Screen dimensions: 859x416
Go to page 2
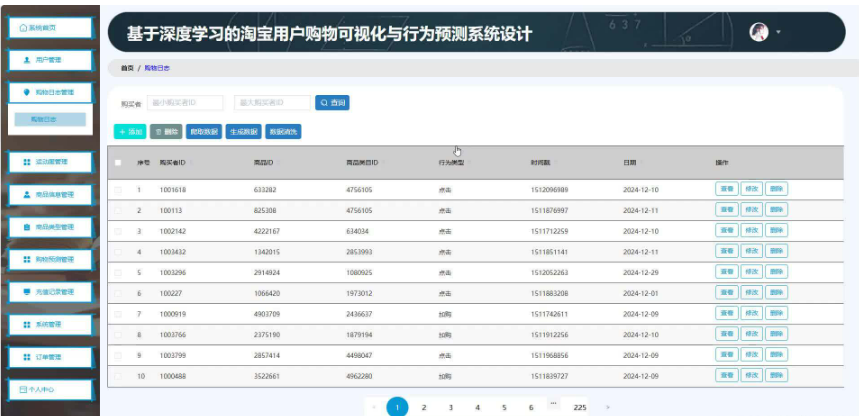click(423, 407)
